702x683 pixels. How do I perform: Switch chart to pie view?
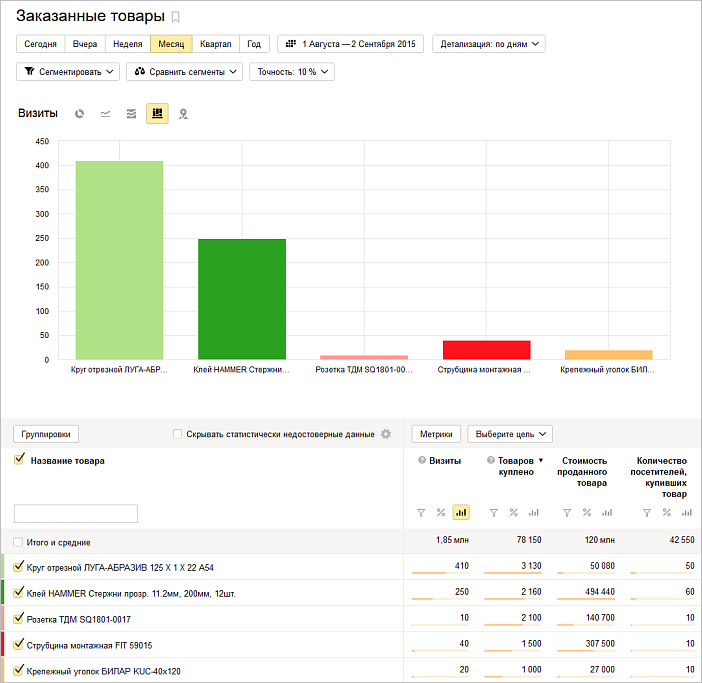pyautogui.click(x=79, y=114)
